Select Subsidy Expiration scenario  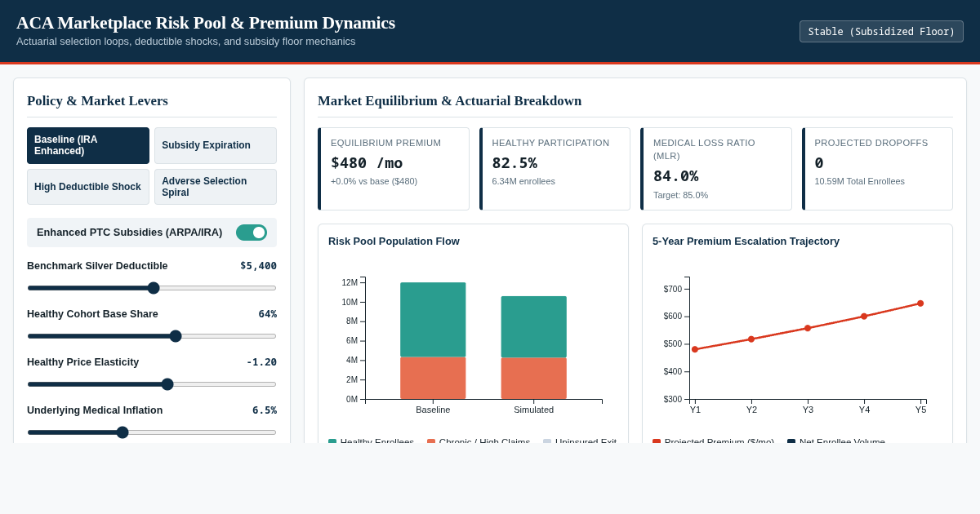coord(216,145)
